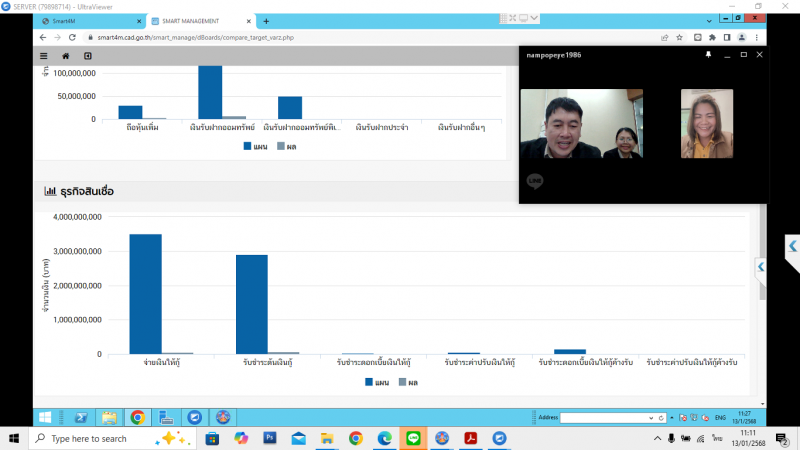Open Microsoft Edge from the taskbar
The height and width of the screenshot is (450, 800).
click(x=385, y=438)
